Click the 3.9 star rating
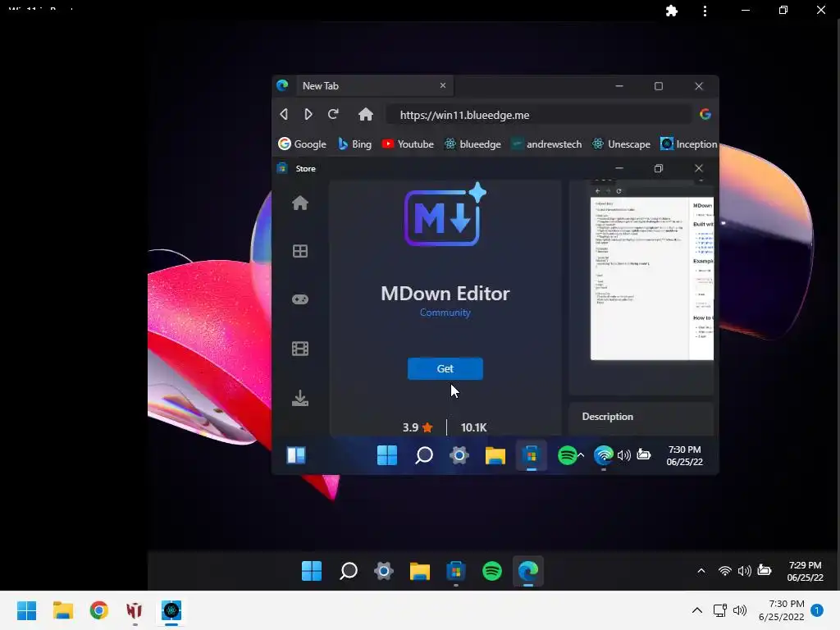 click(418, 427)
